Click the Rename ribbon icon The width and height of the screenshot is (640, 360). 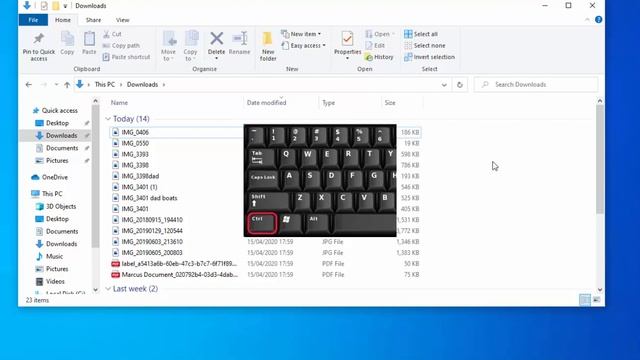coord(240,38)
